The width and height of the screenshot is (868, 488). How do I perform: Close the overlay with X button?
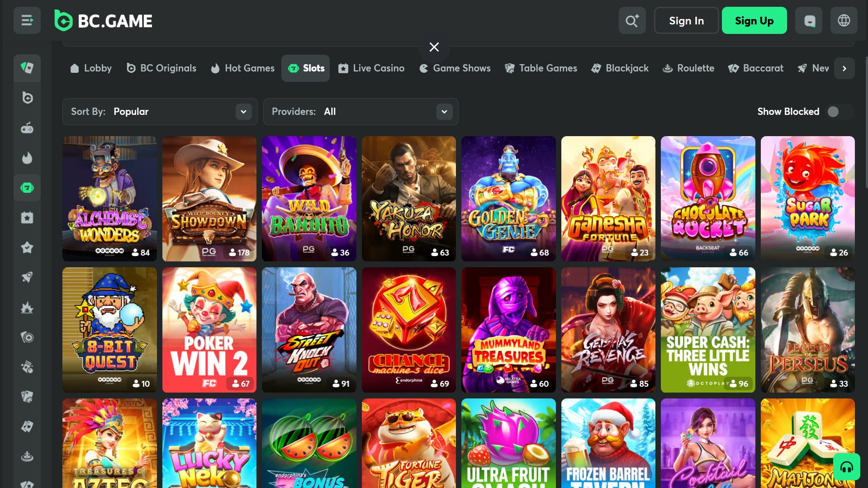click(x=434, y=47)
